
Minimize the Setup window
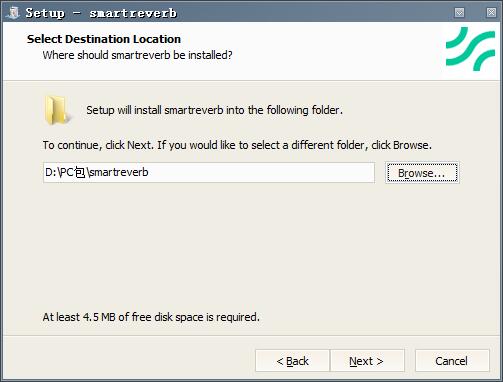(459, 13)
